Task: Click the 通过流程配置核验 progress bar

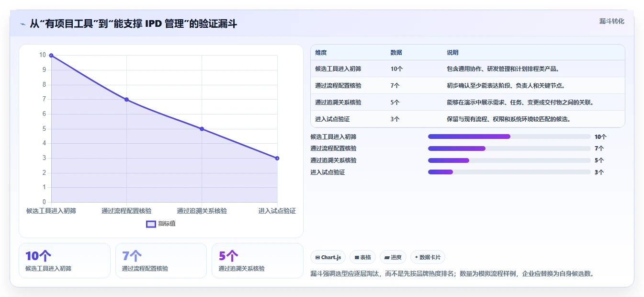Action: [509, 148]
